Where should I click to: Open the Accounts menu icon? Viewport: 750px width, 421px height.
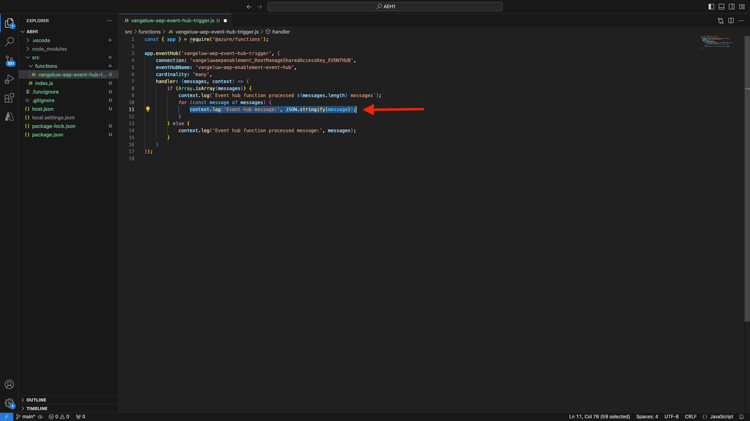click(x=9, y=384)
